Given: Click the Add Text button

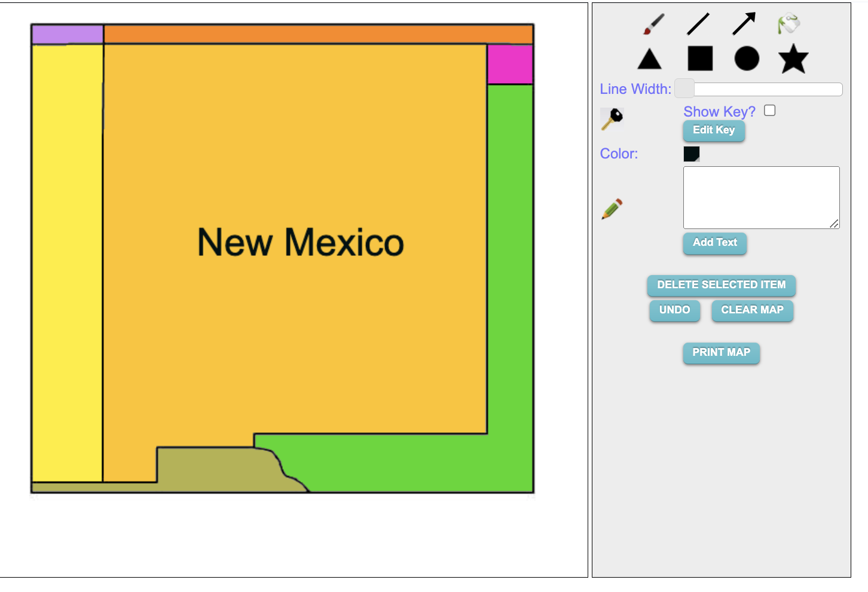Looking at the screenshot, I should click(715, 243).
